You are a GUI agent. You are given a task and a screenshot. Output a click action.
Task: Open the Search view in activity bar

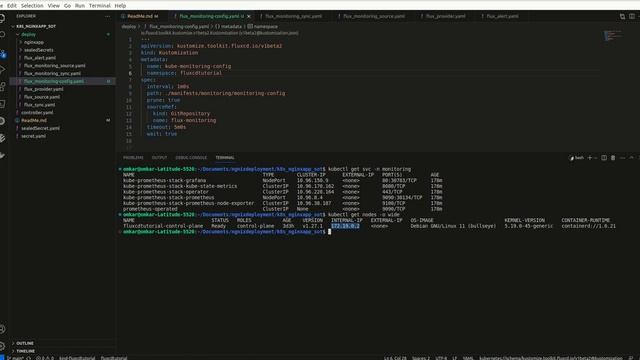click(2, 35)
